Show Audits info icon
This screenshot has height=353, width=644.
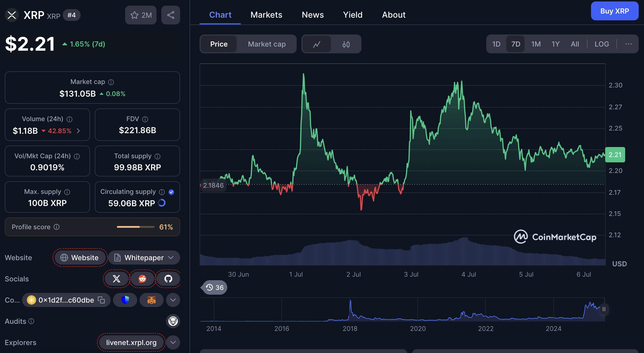pos(31,321)
